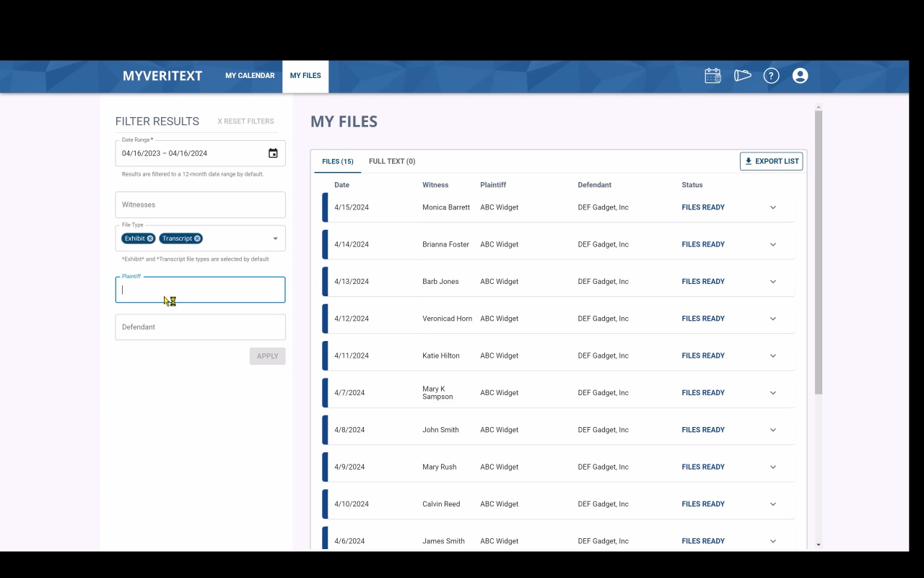
Task: Select the 4/15/2024 date cell
Action: tap(352, 207)
